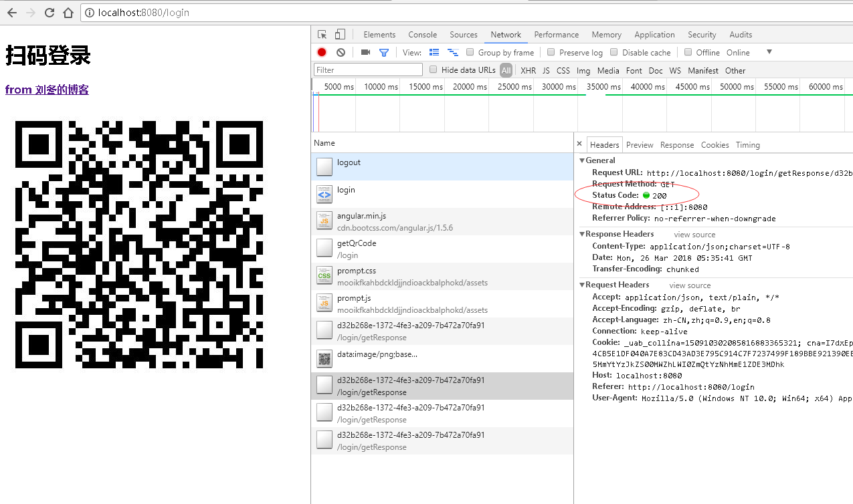Filter requests by Doc type
Screen dimensions: 853x504
[656, 70]
